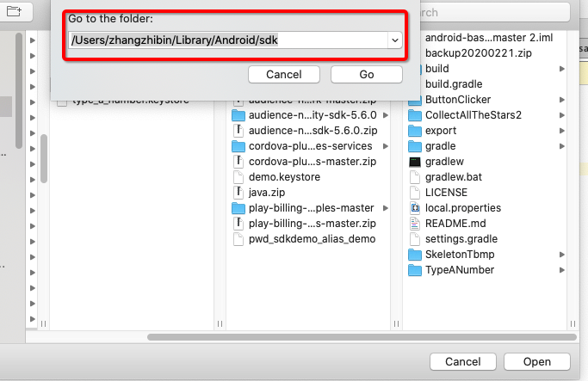Screen dimensions: 588x381
Task: Select android-bas...master 2.iml file
Action: tap(489, 38)
